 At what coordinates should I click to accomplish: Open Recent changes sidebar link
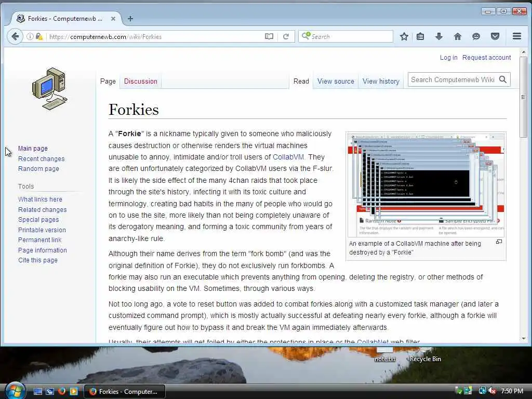tap(42, 159)
